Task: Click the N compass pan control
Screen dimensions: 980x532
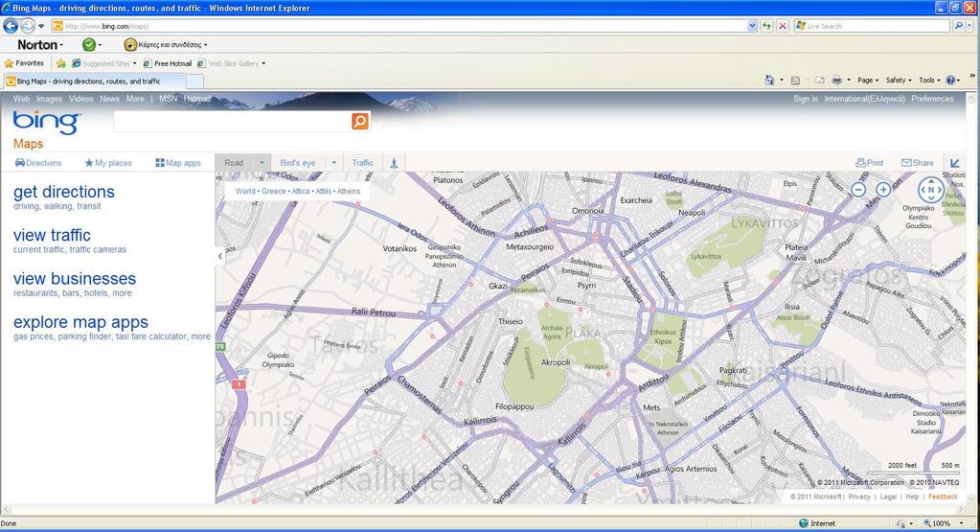Action: pos(930,190)
